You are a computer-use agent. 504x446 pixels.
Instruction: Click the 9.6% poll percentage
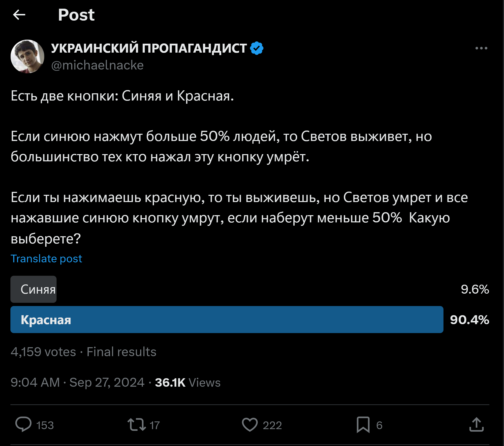[475, 289]
